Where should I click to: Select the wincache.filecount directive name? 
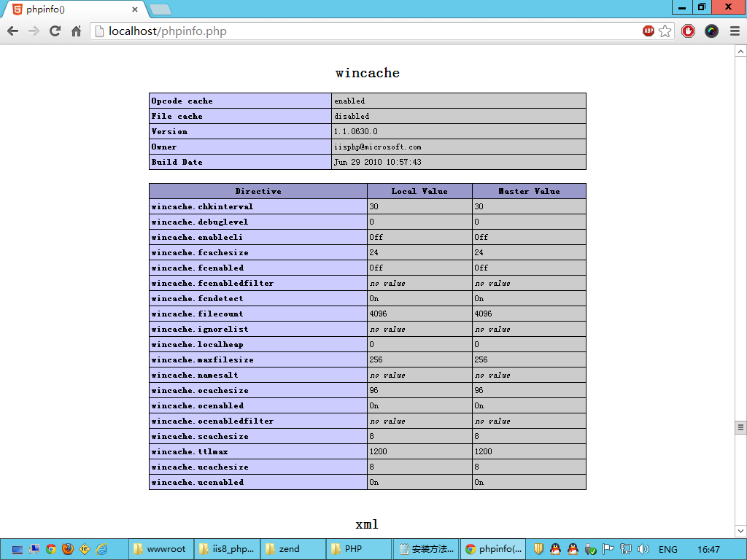197,314
